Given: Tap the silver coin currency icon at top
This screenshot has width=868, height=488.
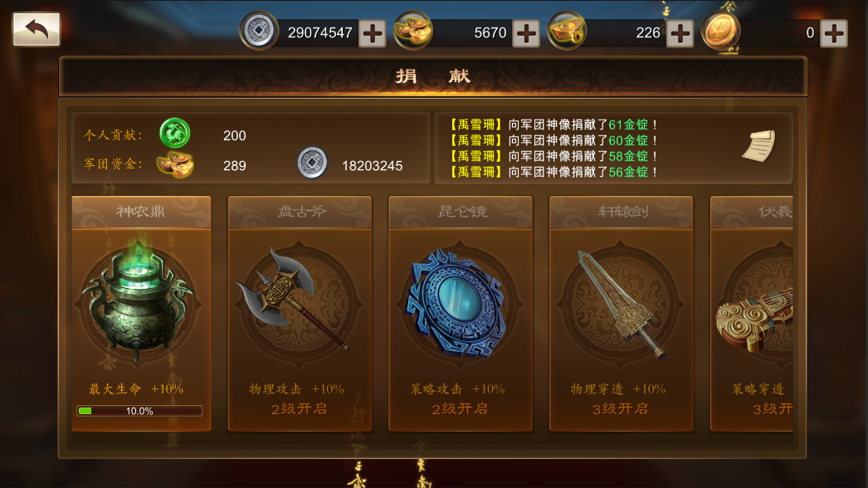Looking at the screenshot, I should 259,31.
